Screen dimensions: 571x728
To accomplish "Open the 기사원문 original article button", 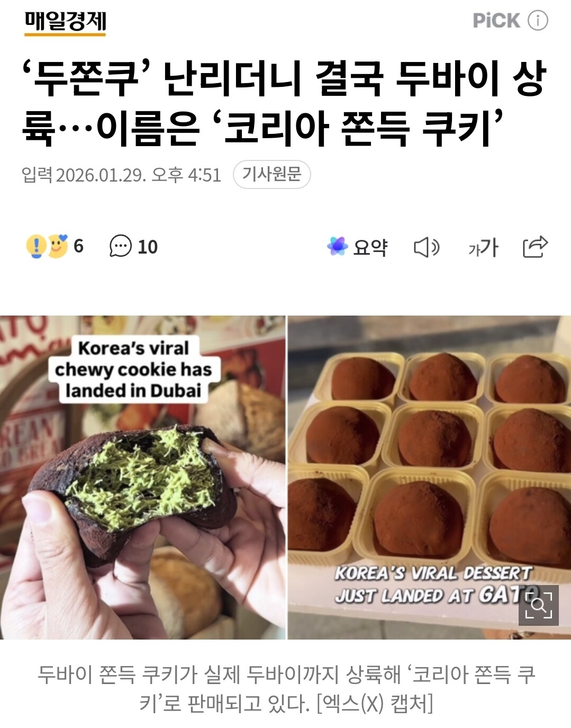I will tap(271, 174).
